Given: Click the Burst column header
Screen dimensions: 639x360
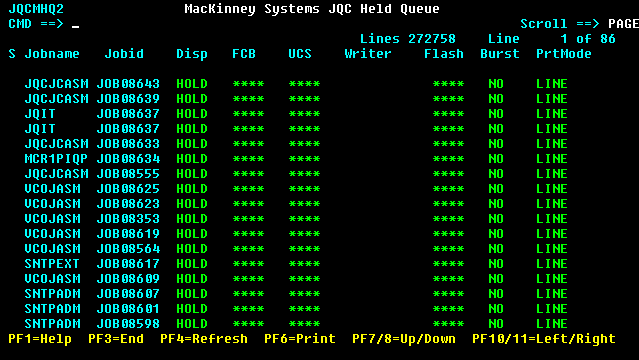Looking at the screenshot, I should [x=500, y=54].
